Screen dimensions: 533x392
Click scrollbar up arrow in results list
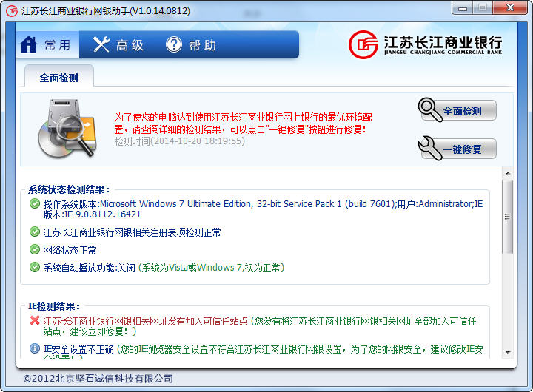tap(508, 173)
